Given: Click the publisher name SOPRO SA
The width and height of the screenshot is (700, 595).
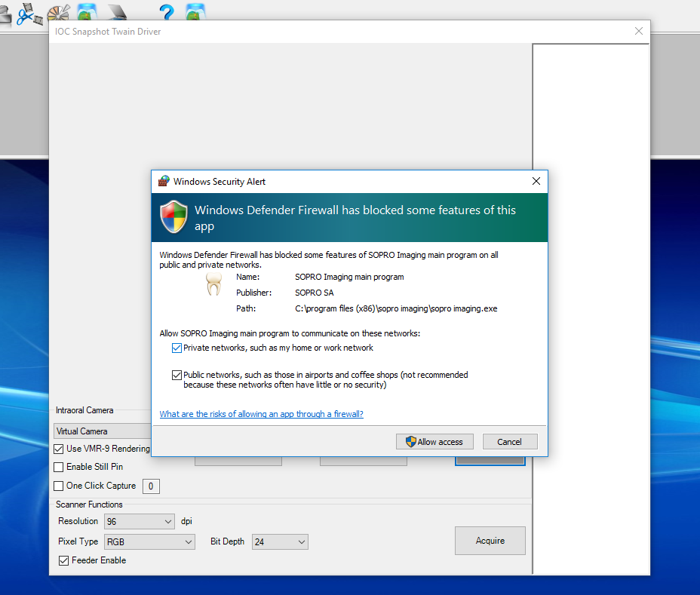Looking at the screenshot, I should (x=315, y=293).
